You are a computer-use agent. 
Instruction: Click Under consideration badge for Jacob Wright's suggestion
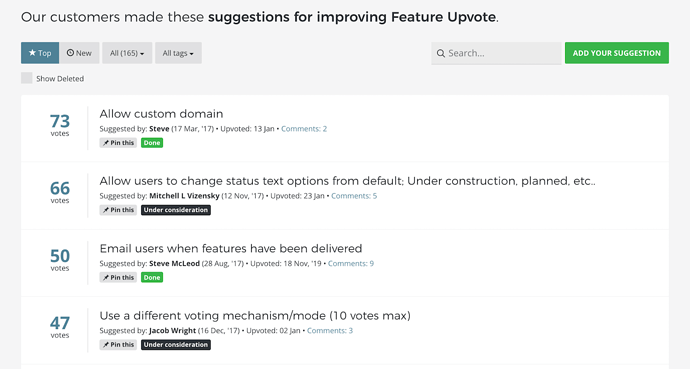click(x=176, y=345)
